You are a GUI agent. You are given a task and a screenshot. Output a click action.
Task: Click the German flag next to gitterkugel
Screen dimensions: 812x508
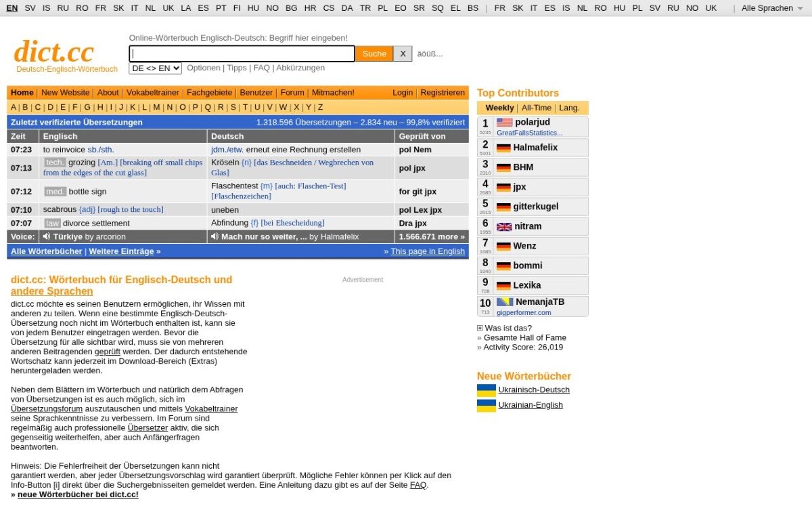(x=503, y=207)
